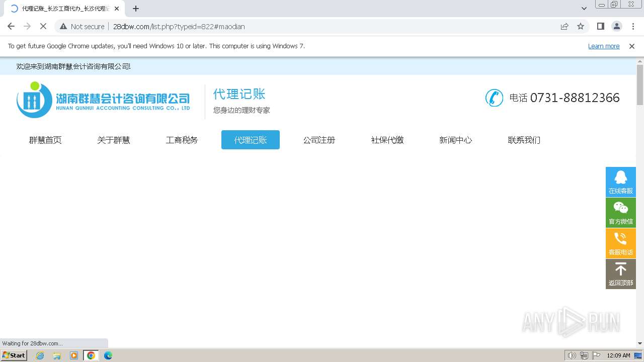Click the 您身边的理财专家 slogan text
Image resolution: width=644 pixels, height=362 pixels.
242,110
